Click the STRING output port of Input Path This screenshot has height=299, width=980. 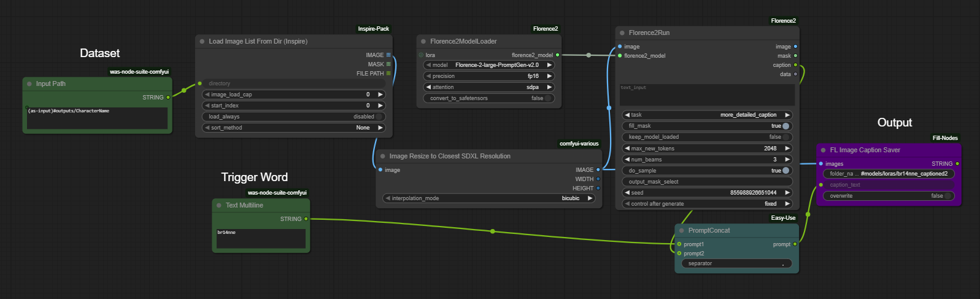coord(168,97)
